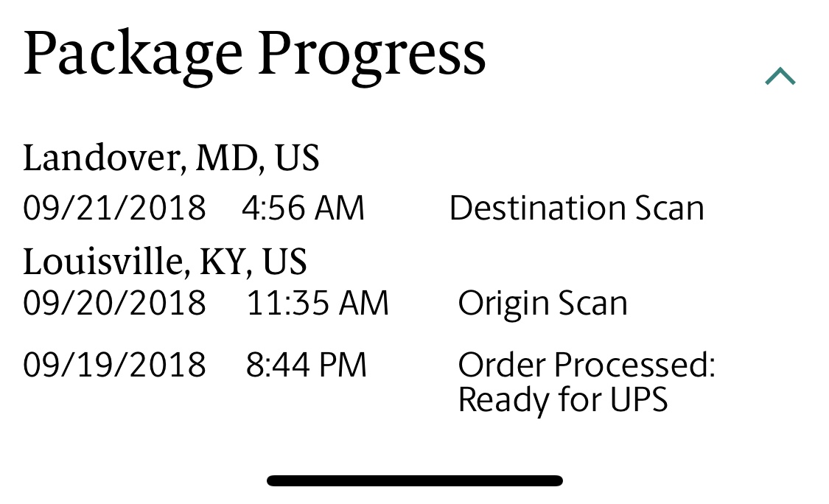Click the Origin Scan status
Viewport: 829px width, 504px height.
click(542, 304)
